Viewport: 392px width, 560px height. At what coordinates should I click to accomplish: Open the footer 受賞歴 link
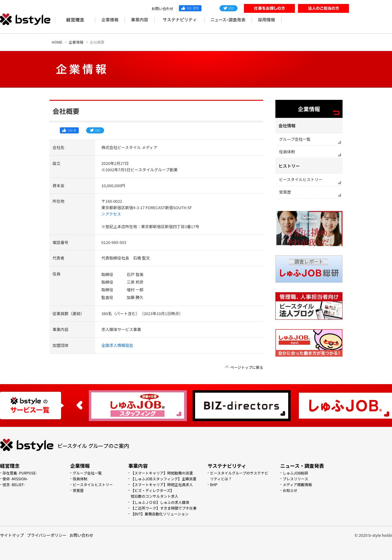point(78,490)
